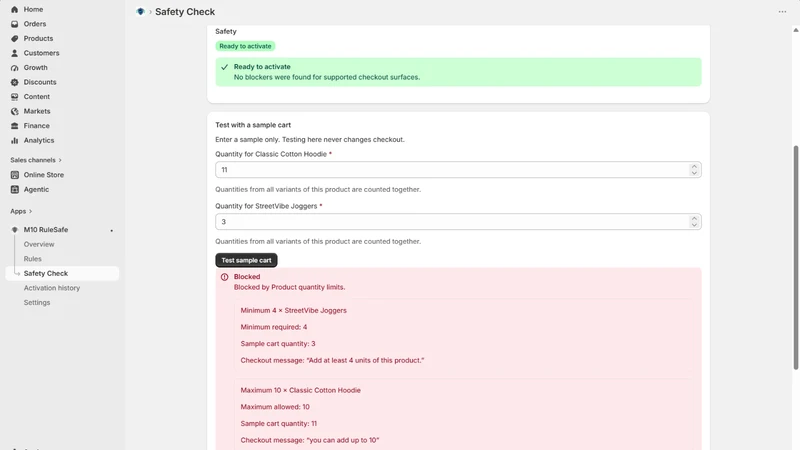Click the Orders icon in sidebar
The image size is (800, 450).
(x=14, y=24)
